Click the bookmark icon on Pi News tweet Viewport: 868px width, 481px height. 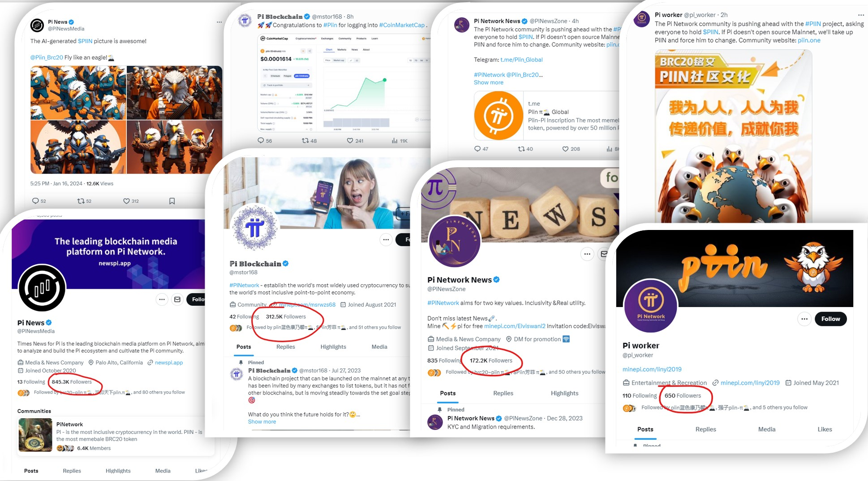[x=172, y=201]
